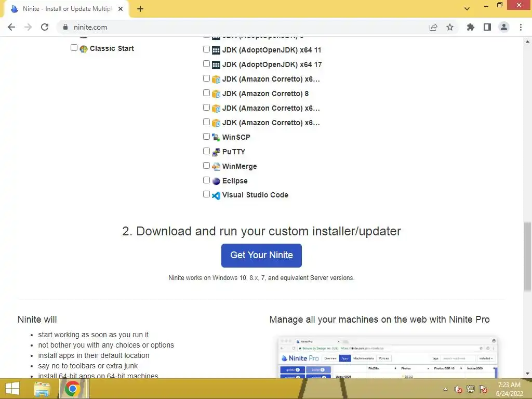Click the 'PuTTY' label text
This screenshot has height=399, width=532.
233,152
